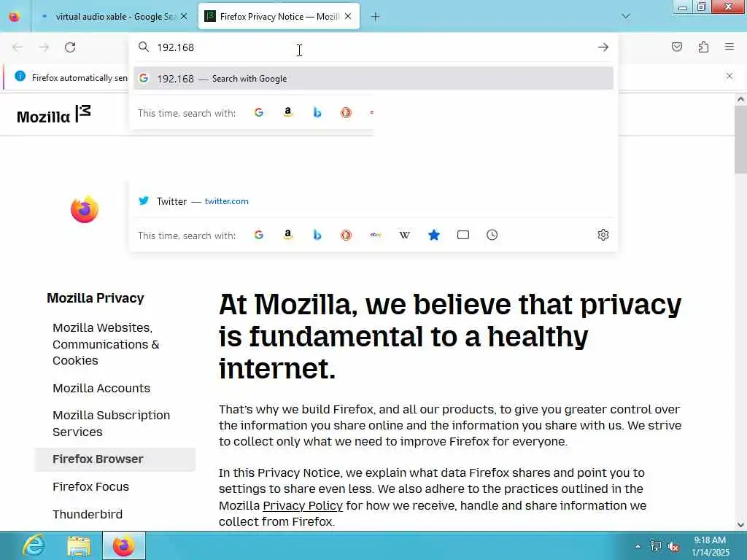Click the Firefox taskbar button
Image resolution: width=747 pixels, height=560 pixels.
(x=124, y=545)
